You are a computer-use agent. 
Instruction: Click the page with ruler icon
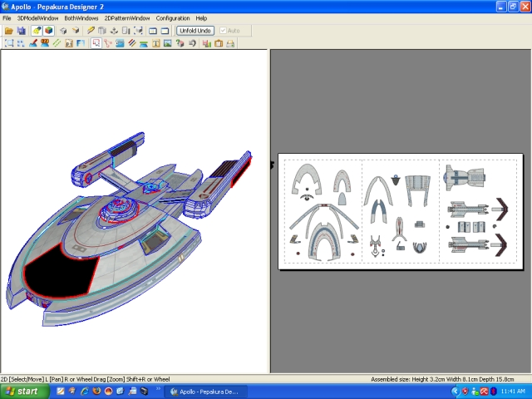[126, 31]
